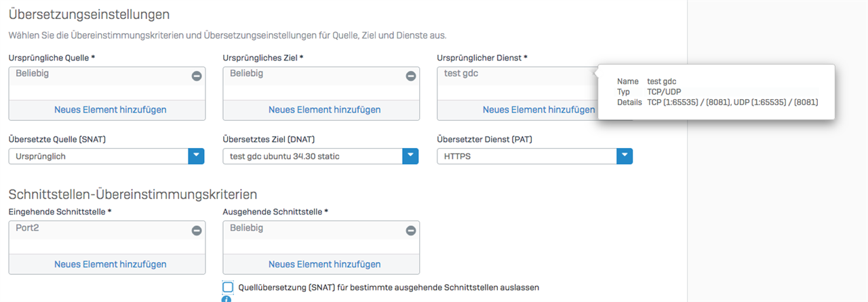Expand the Übersetztes Ziel (DNAT) dropdown
This screenshot has width=868, height=302.
coord(410,156)
